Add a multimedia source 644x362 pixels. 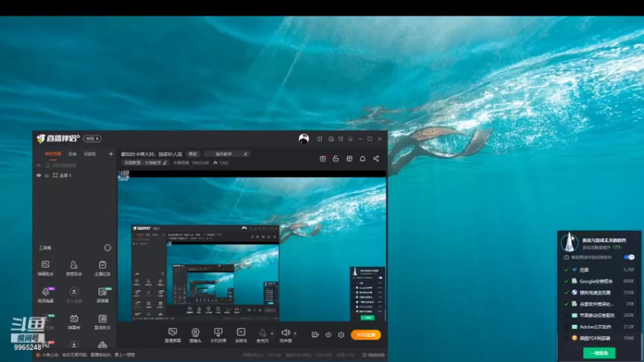click(241, 335)
